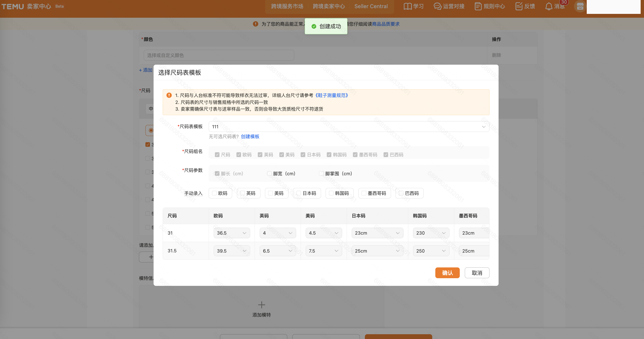Click the 运营对接 chat icon
644x339 pixels.
coord(437,6)
